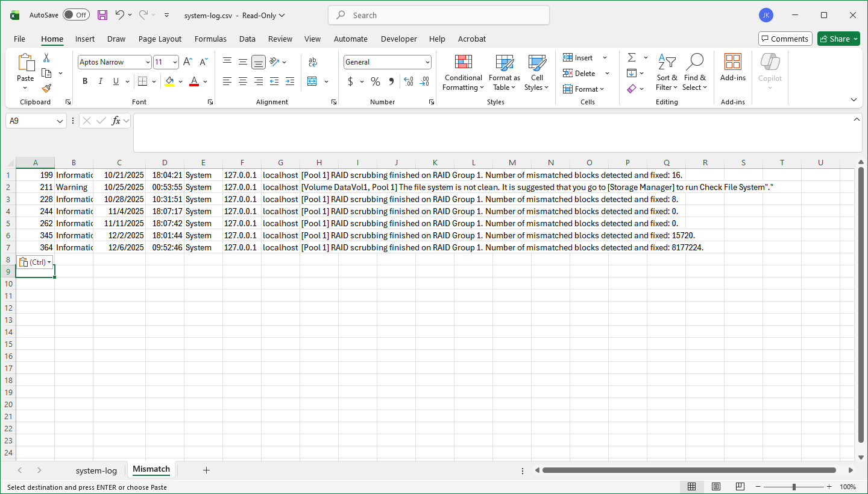868x494 pixels.
Task: Switch to Page Layout view in status bar
Action: tap(715, 487)
